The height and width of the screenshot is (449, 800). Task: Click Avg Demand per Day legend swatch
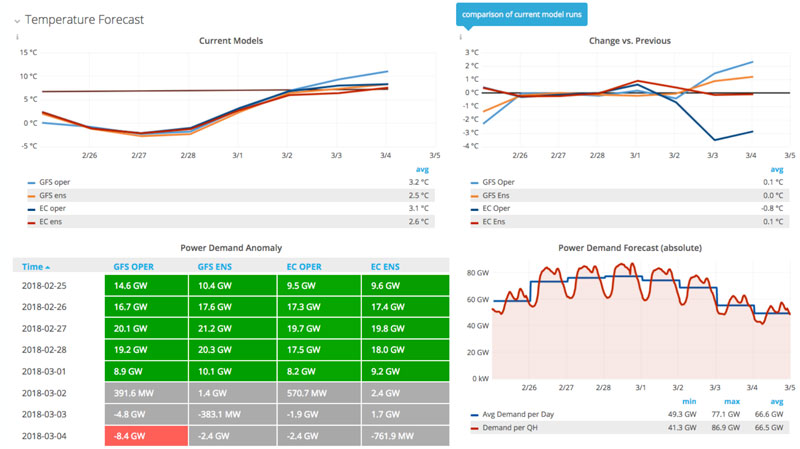(474, 415)
